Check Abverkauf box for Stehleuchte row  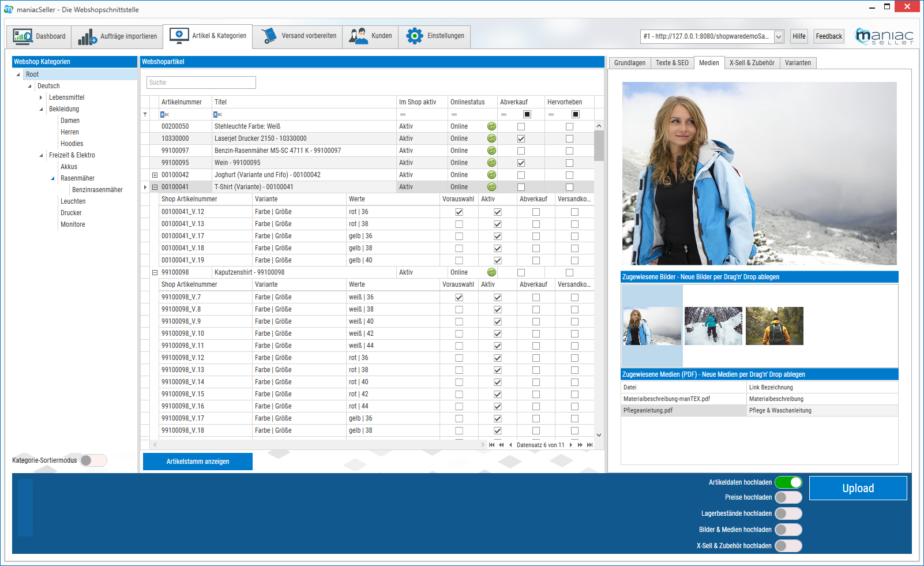tap(521, 126)
